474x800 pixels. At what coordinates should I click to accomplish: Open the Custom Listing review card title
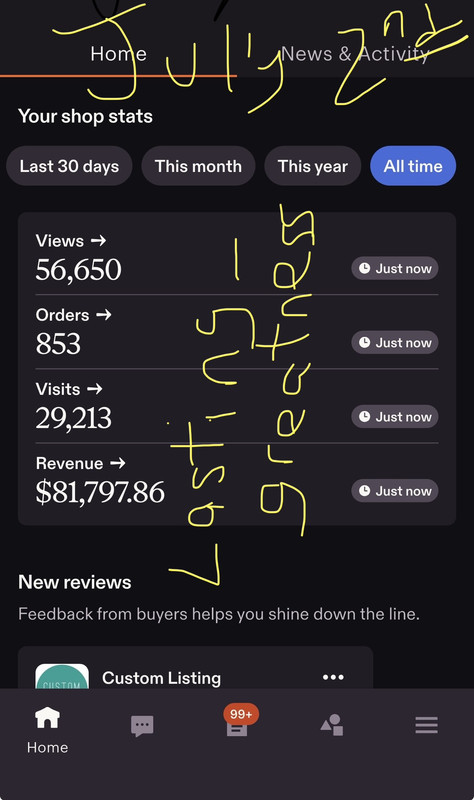(x=161, y=678)
